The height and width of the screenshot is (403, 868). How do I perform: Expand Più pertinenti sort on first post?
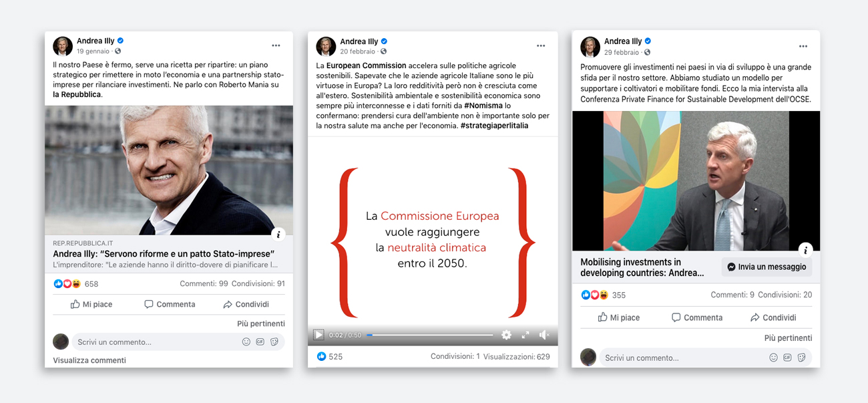click(261, 323)
